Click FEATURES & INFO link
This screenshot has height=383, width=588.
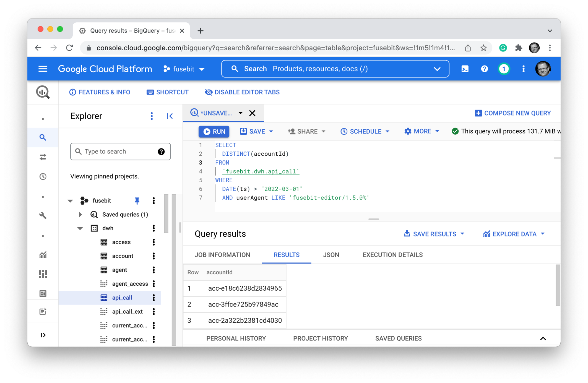(100, 92)
